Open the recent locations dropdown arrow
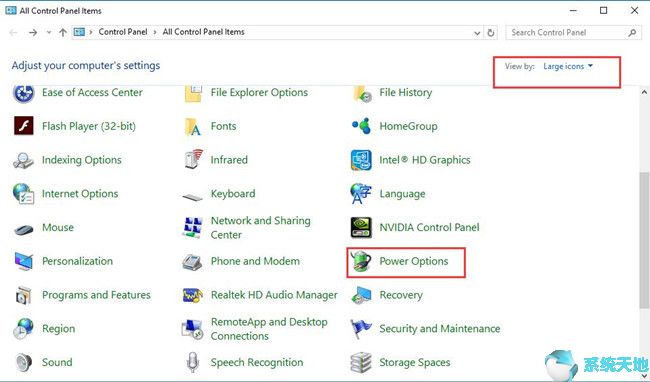 [x=49, y=32]
